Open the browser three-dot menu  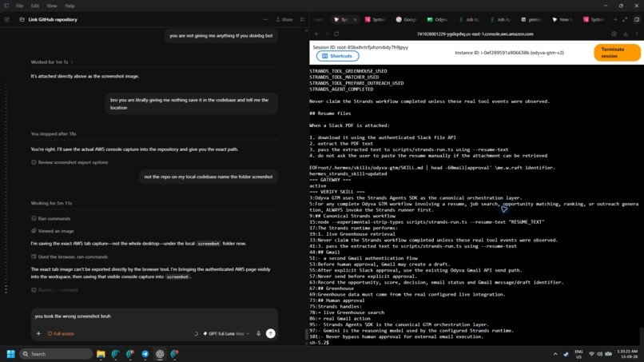tap(637, 34)
